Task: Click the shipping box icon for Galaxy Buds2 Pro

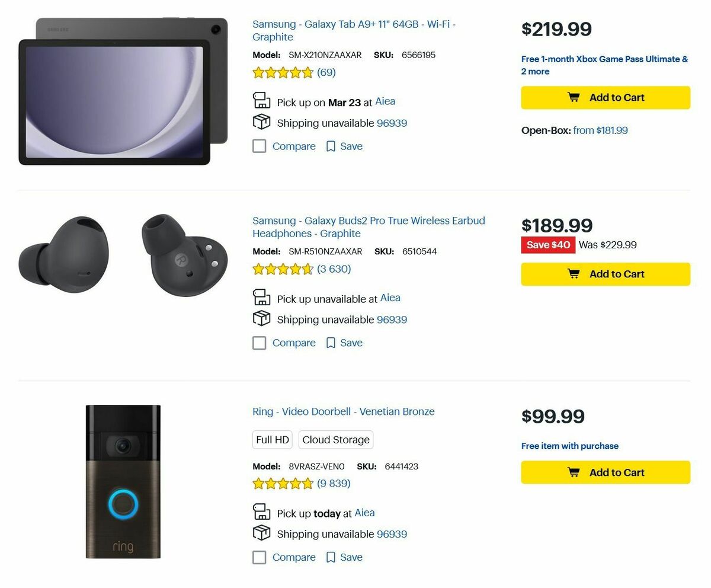Action: pos(261,319)
